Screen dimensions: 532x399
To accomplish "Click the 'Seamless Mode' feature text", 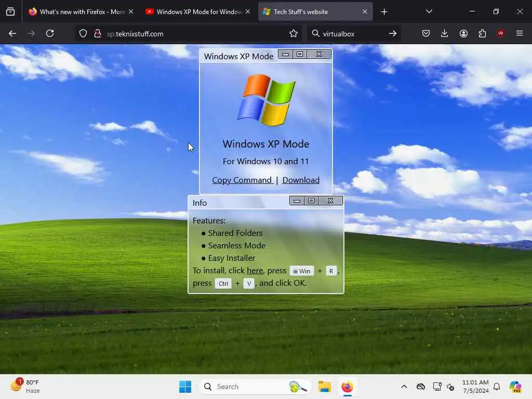I will click(x=237, y=246).
